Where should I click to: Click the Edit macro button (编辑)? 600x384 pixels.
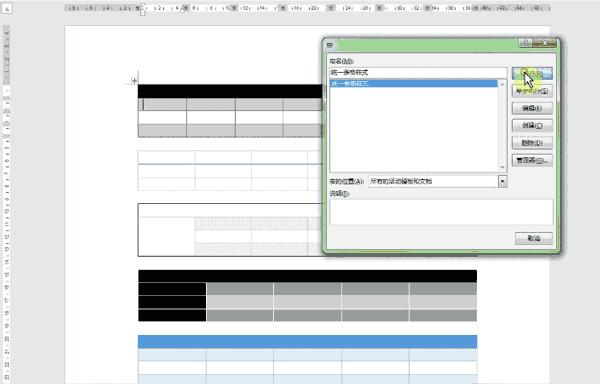coord(532,108)
